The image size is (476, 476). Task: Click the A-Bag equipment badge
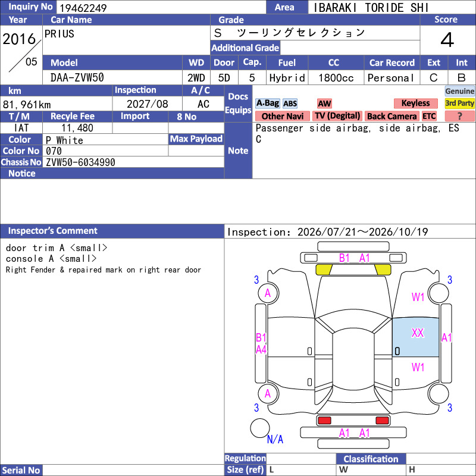pyautogui.click(x=267, y=103)
